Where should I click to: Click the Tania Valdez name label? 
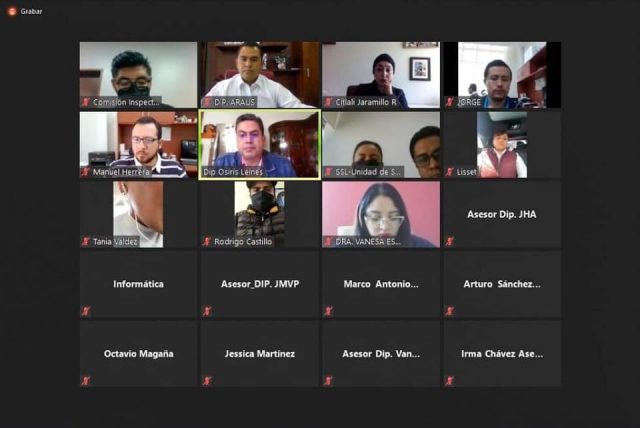115,242
